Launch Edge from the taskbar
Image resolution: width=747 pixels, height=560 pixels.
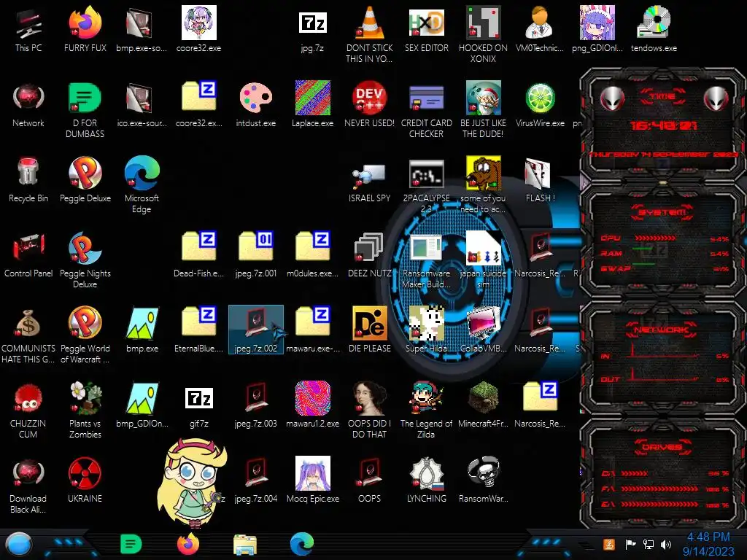click(x=302, y=544)
